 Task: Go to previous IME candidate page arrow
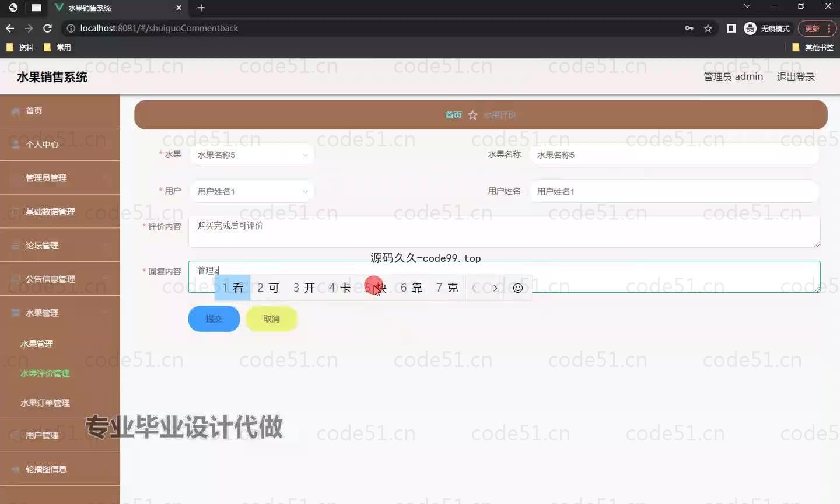474,288
